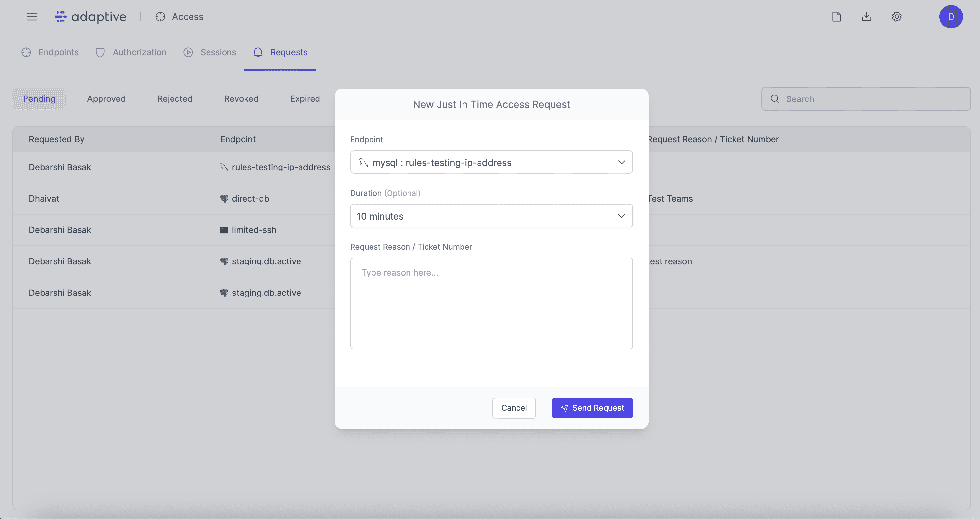Select the Requests tab
Image resolution: width=980 pixels, height=519 pixels.
[280, 52]
